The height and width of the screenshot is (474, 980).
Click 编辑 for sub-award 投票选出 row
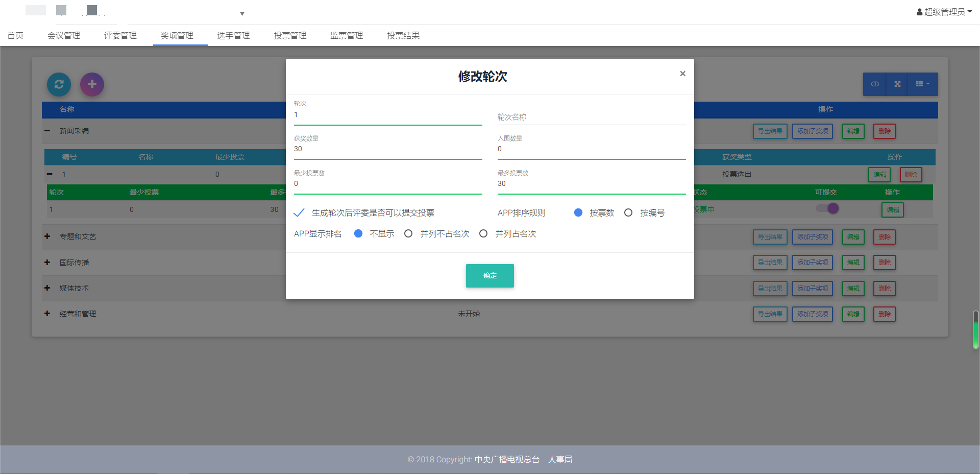[x=879, y=175]
